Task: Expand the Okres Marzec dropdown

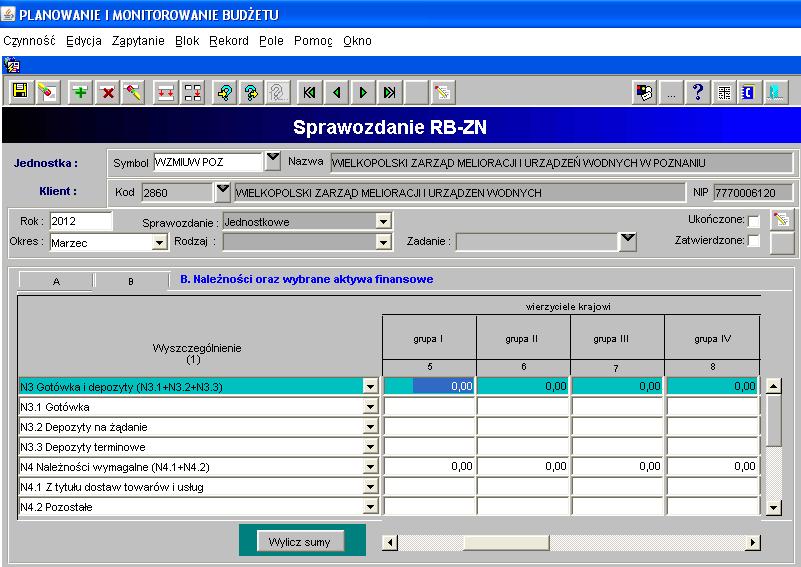Action: [x=159, y=242]
